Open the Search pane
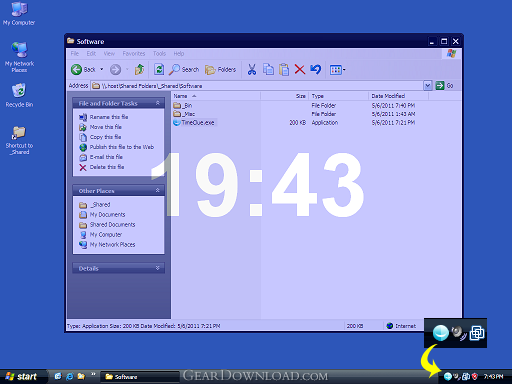 184,69
